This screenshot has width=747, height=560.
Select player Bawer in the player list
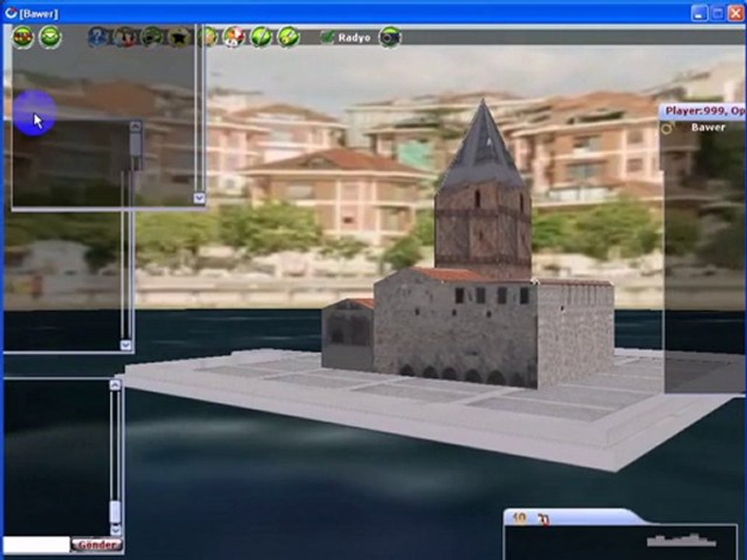(708, 127)
